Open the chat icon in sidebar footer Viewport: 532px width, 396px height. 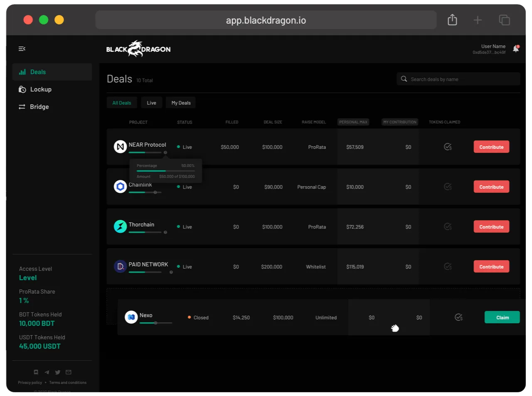click(36, 372)
